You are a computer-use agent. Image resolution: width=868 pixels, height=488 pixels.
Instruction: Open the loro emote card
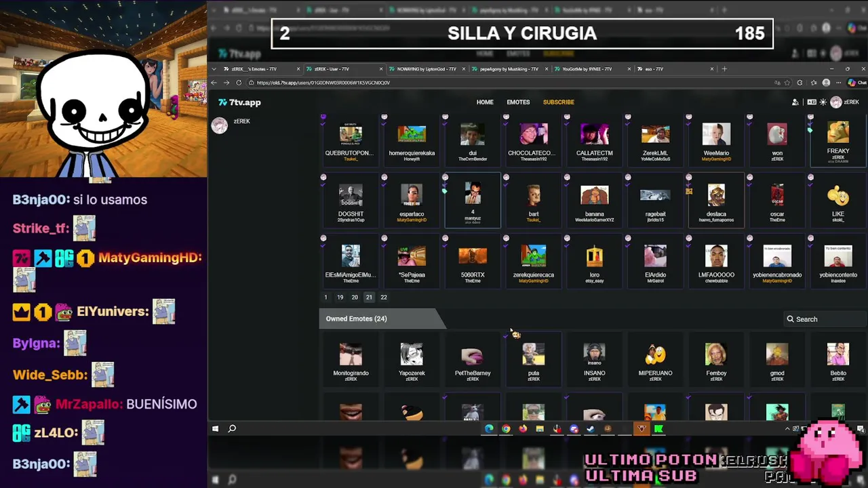pyautogui.click(x=595, y=261)
